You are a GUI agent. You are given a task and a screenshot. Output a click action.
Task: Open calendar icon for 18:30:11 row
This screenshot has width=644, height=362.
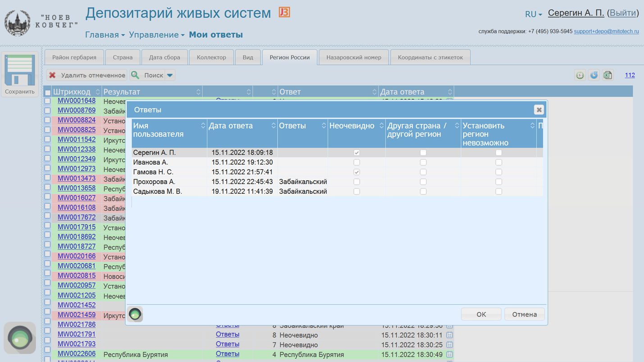449,335
